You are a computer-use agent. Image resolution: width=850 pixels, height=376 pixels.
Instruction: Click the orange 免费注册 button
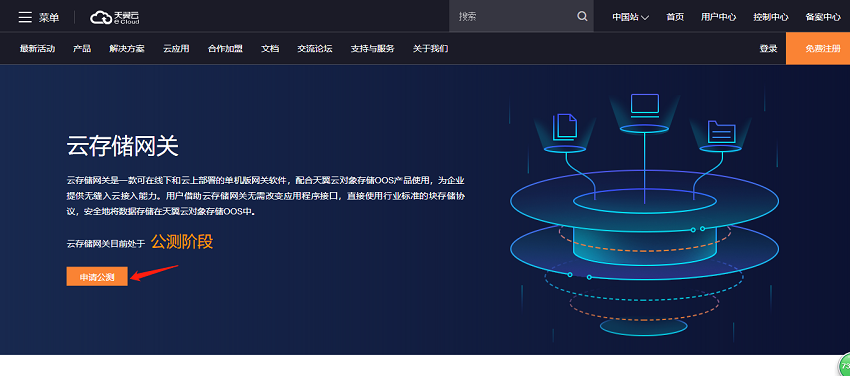[x=818, y=48]
